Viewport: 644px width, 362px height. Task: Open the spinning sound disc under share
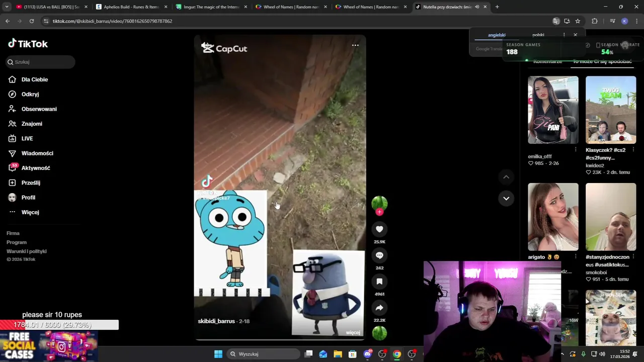coord(379,333)
